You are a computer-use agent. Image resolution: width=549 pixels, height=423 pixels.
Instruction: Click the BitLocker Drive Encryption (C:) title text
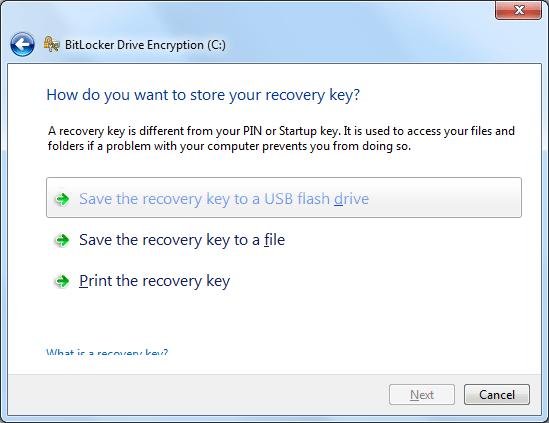click(x=145, y=45)
